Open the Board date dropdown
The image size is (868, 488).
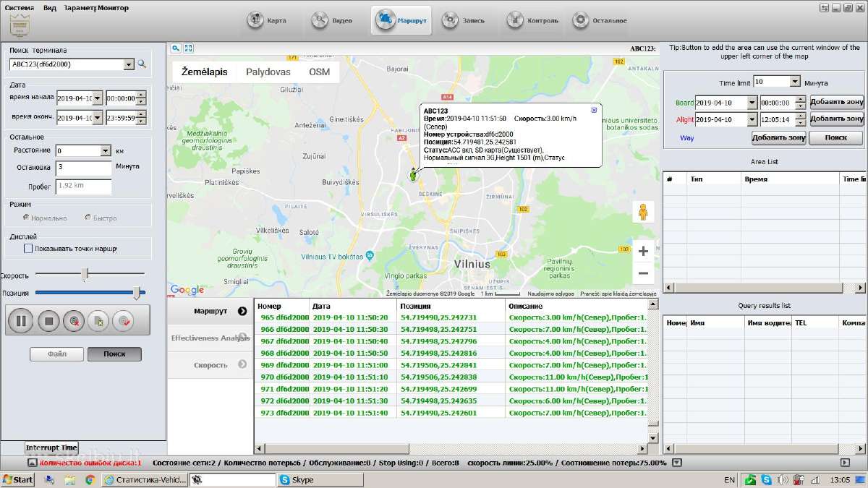(752, 103)
